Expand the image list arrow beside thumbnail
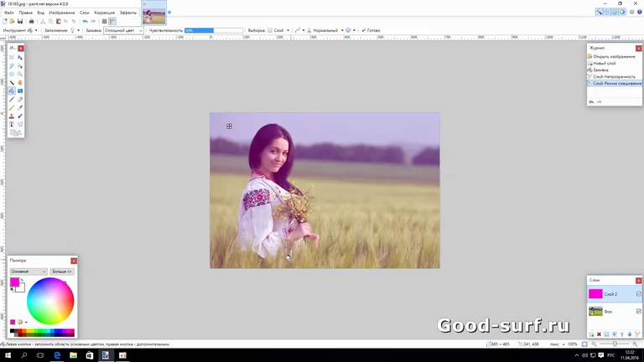The width and height of the screenshot is (644, 362). [x=169, y=13]
